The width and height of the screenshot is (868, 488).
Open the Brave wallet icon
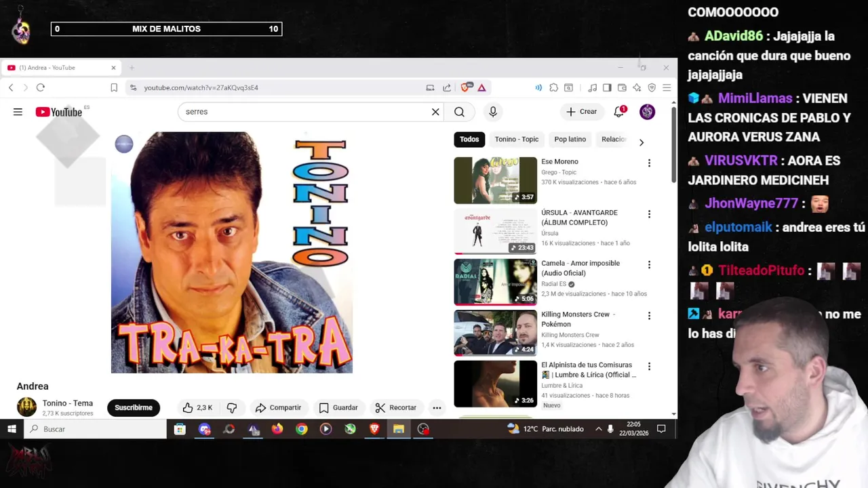coord(622,87)
